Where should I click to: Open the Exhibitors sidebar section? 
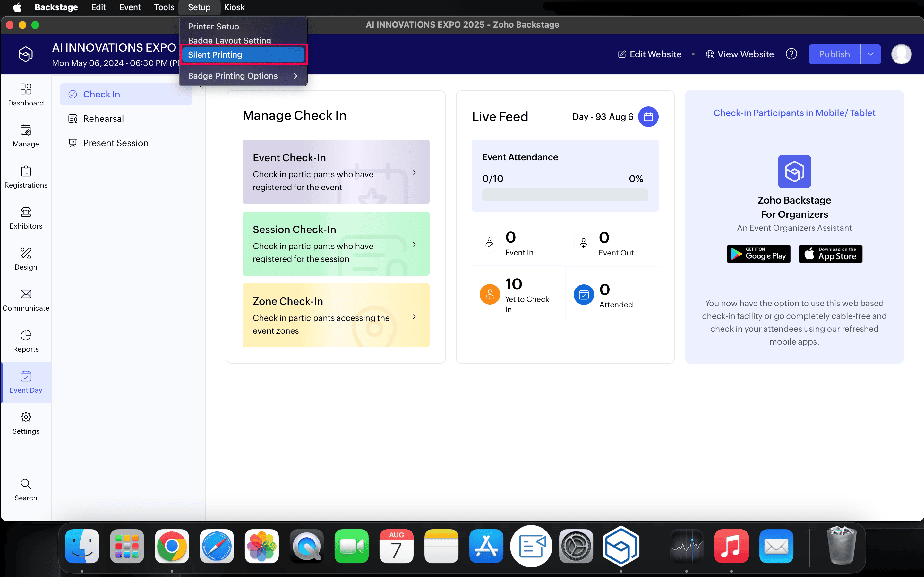coord(26,218)
